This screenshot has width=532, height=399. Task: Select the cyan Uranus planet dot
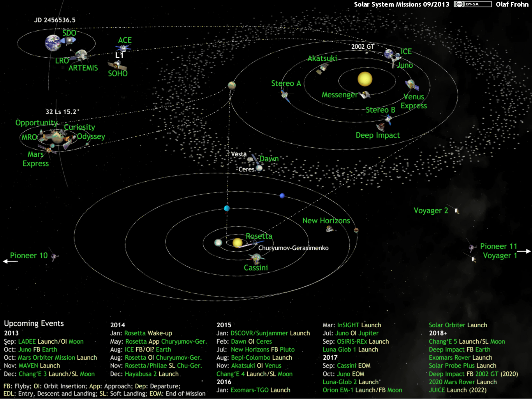[227, 208]
